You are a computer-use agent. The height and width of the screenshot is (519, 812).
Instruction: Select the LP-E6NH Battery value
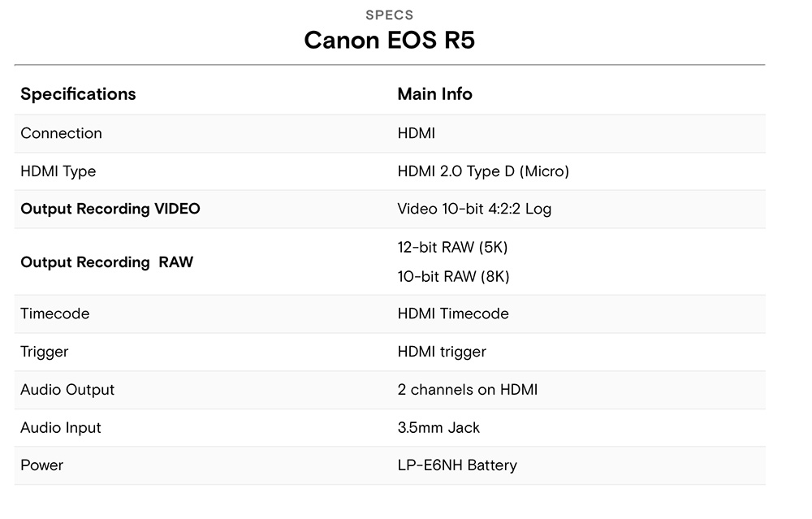tap(457, 465)
